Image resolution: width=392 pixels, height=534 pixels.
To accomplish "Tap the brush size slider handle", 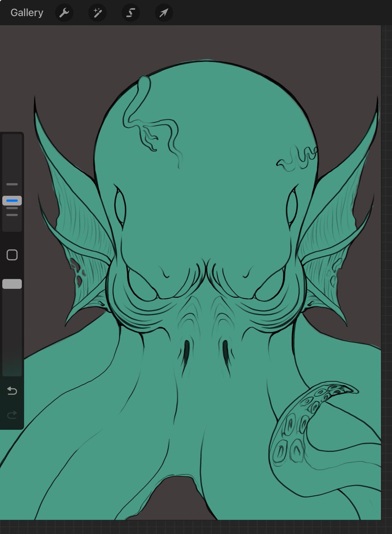I will (x=12, y=201).
